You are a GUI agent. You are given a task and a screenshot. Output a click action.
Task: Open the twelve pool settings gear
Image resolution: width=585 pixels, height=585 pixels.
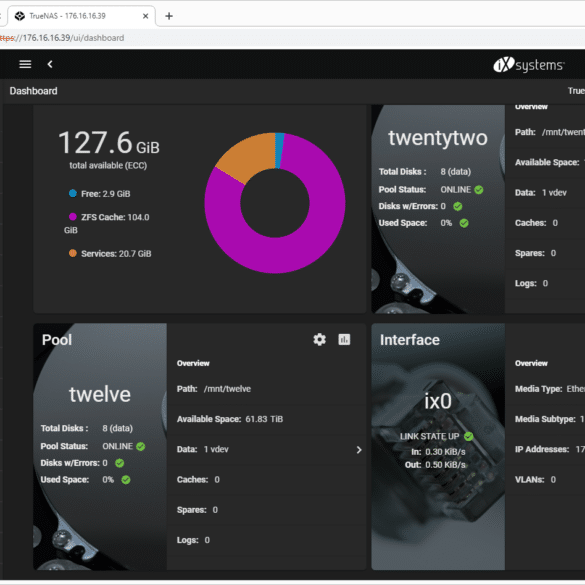319,340
